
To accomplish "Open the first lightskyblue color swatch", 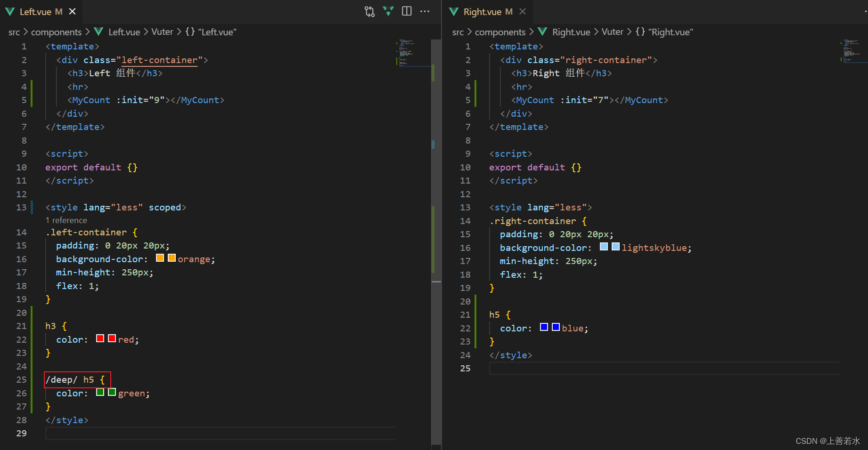I will coord(604,247).
